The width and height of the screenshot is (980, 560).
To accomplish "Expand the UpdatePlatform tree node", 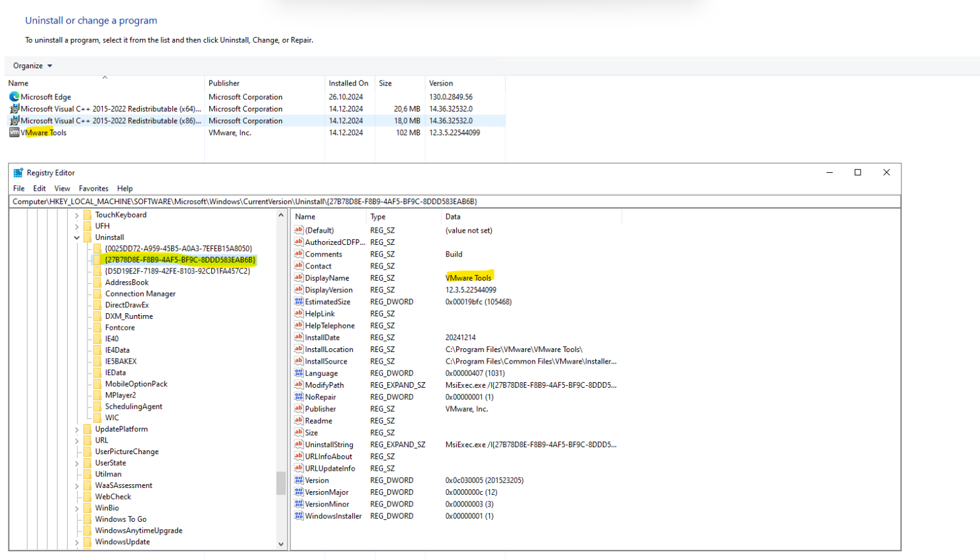I will tap(77, 429).
